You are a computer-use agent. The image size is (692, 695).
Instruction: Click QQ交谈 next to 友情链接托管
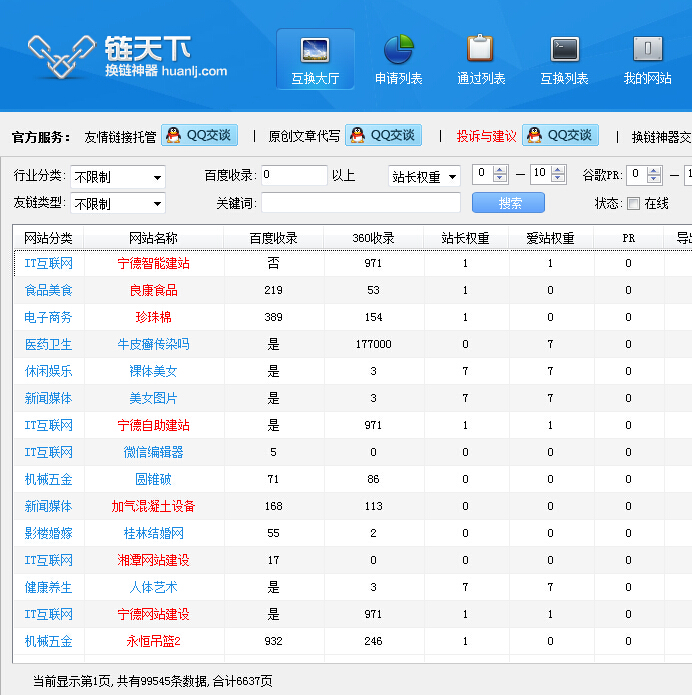[x=198, y=136]
